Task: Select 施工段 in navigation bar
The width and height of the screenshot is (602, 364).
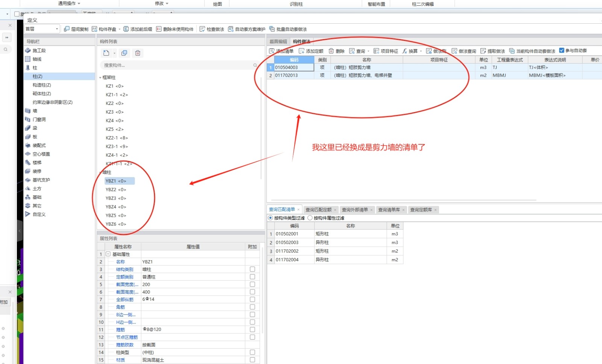Action: coord(39,50)
